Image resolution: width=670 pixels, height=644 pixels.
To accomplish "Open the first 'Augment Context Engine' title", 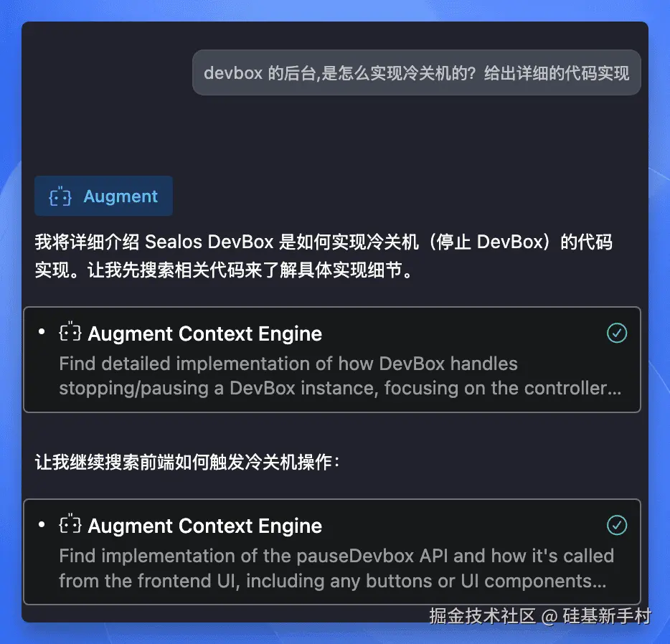I will point(204,333).
